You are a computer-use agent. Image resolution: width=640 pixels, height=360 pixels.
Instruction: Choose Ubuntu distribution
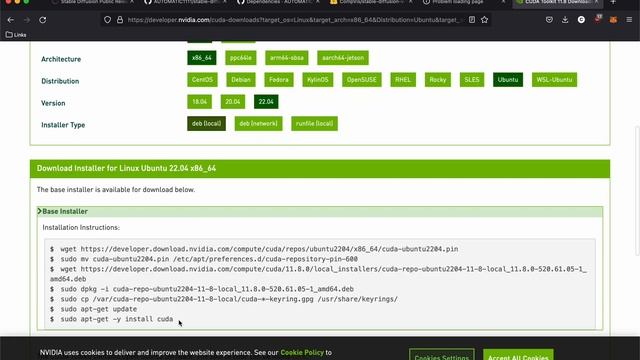(x=508, y=80)
